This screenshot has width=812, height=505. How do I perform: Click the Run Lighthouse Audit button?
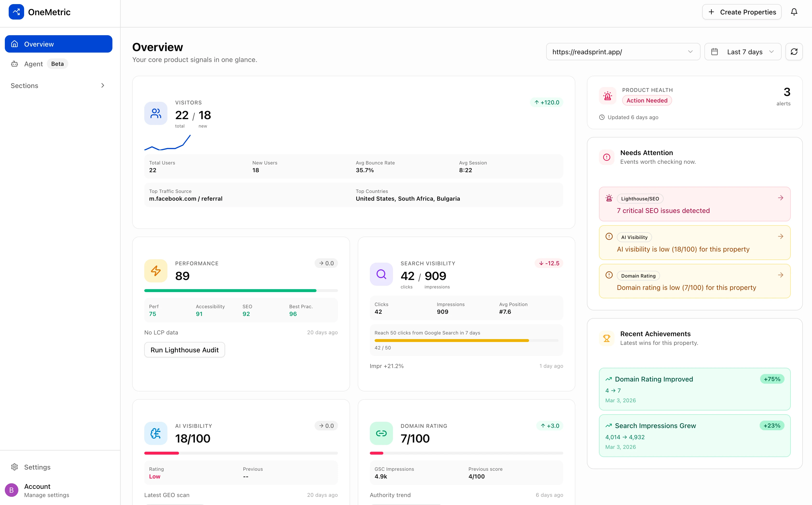click(184, 350)
